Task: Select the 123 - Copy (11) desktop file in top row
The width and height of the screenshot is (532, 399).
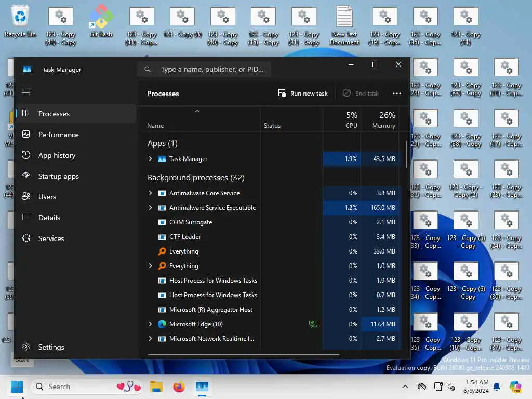Action: click(x=465, y=25)
